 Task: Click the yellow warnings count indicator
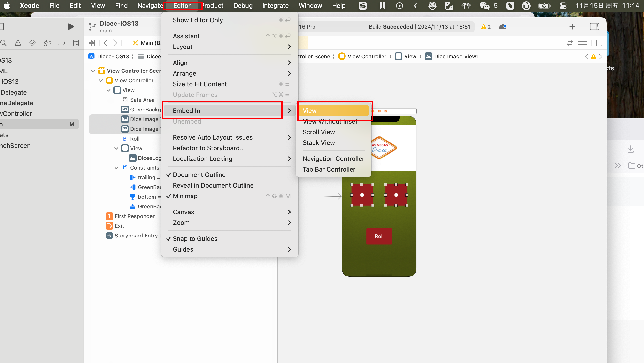tap(486, 27)
